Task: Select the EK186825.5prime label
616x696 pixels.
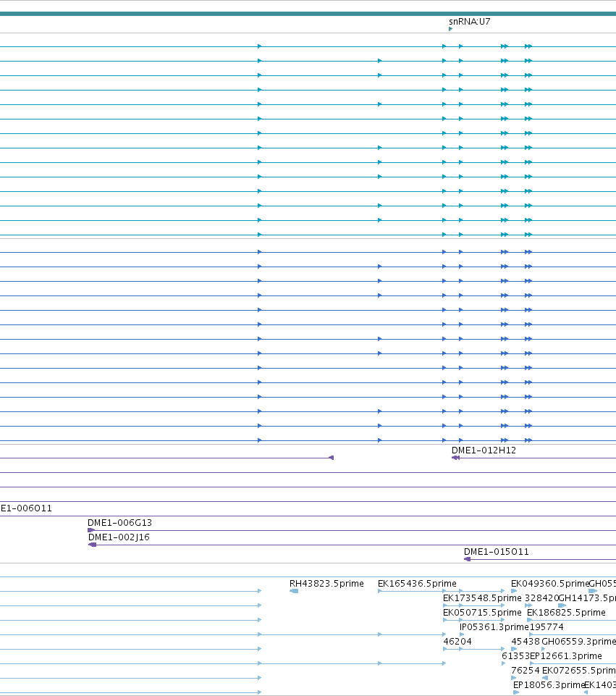Action: pos(566,613)
